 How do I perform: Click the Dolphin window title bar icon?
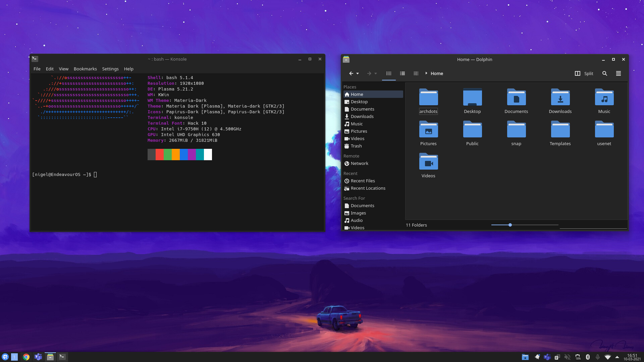click(346, 59)
